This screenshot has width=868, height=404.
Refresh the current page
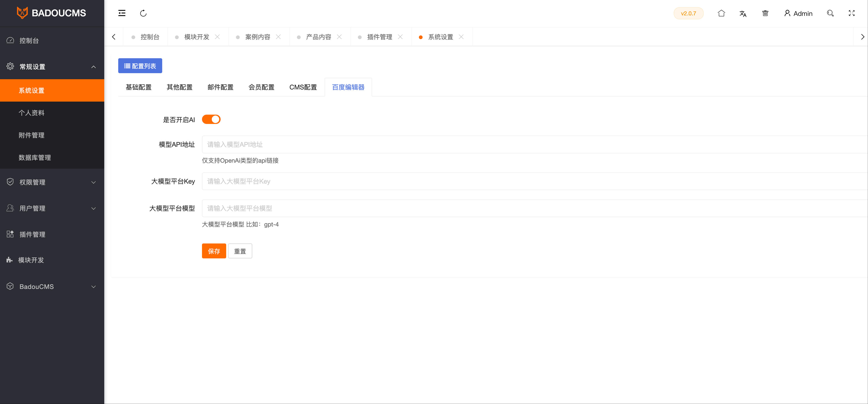[x=143, y=13]
